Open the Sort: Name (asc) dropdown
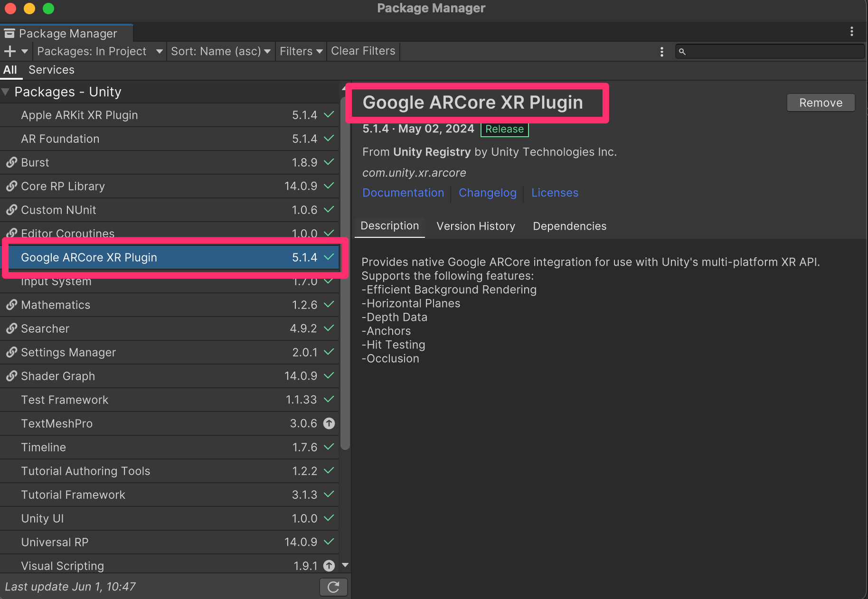The width and height of the screenshot is (868, 599). click(x=220, y=51)
